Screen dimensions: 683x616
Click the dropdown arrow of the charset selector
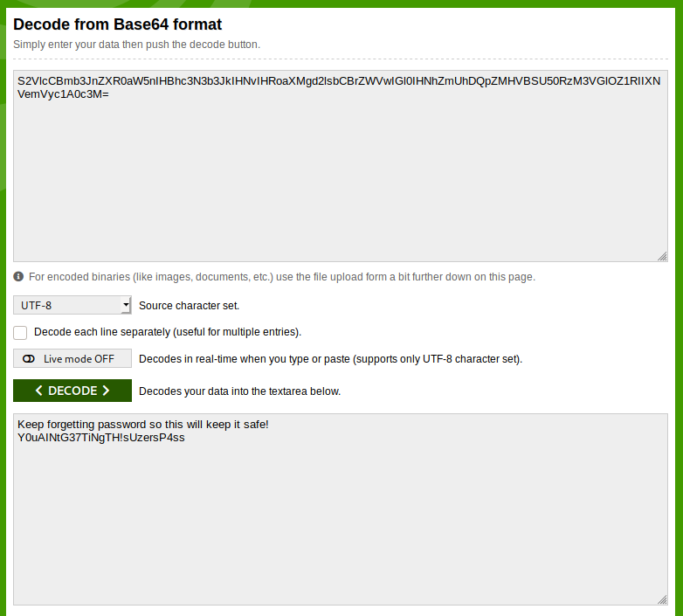point(126,305)
